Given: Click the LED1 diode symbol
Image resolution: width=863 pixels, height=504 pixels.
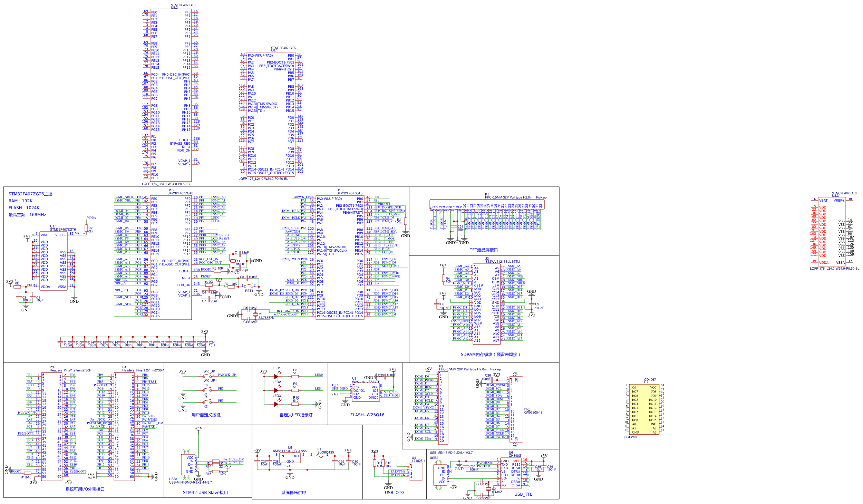Looking at the screenshot, I should (x=276, y=376).
